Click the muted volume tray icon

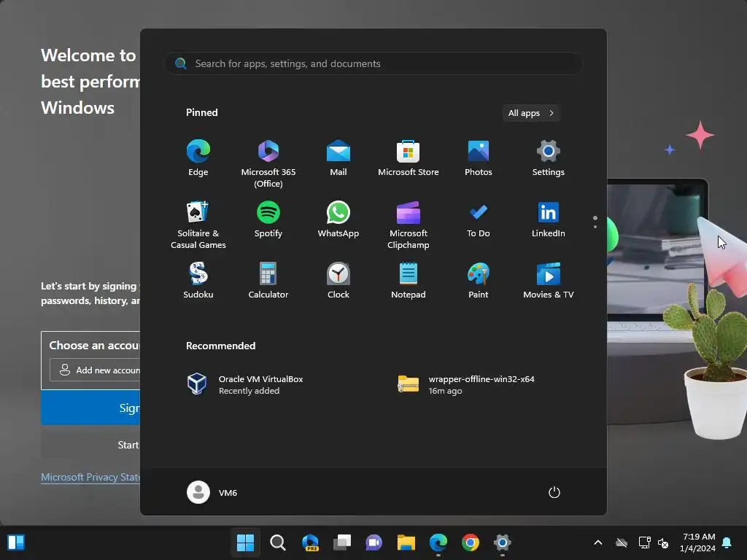coord(662,542)
